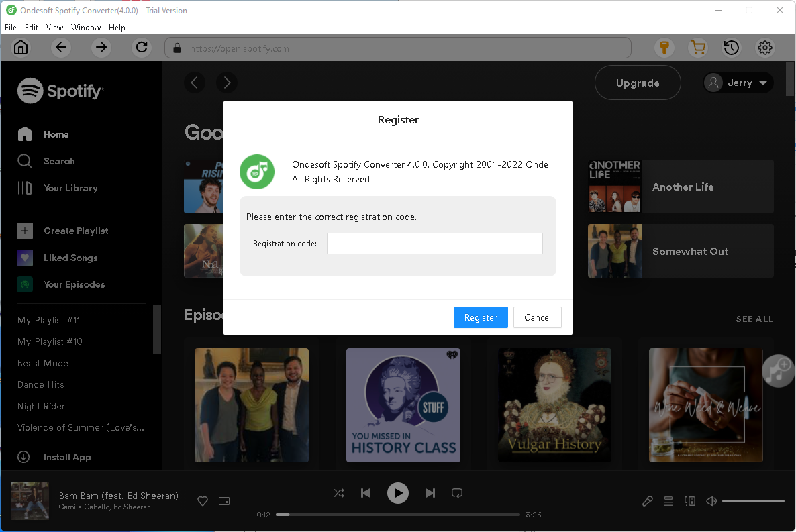Navigate forward using the toolbar forward arrow
The width and height of the screenshot is (796, 532).
[101, 48]
